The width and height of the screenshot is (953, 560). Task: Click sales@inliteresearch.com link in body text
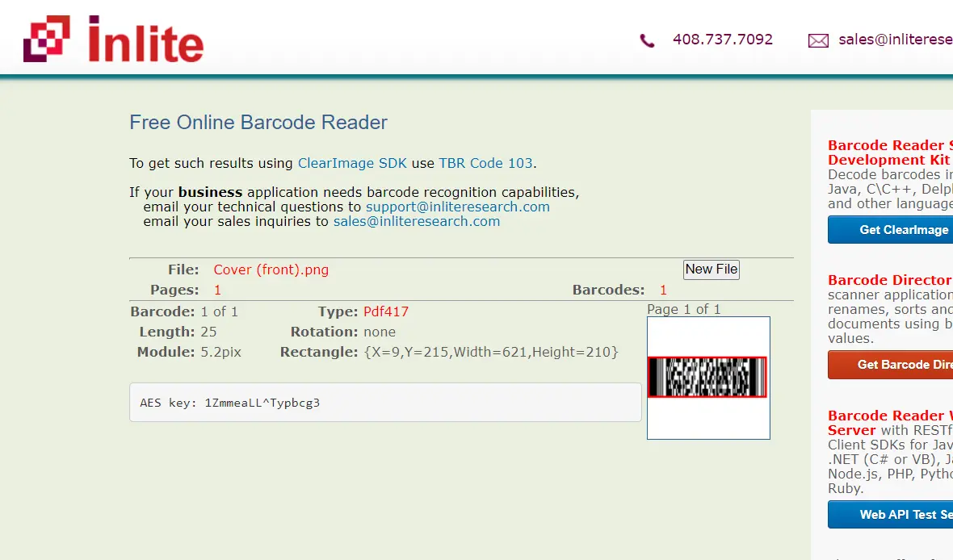tap(416, 222)
